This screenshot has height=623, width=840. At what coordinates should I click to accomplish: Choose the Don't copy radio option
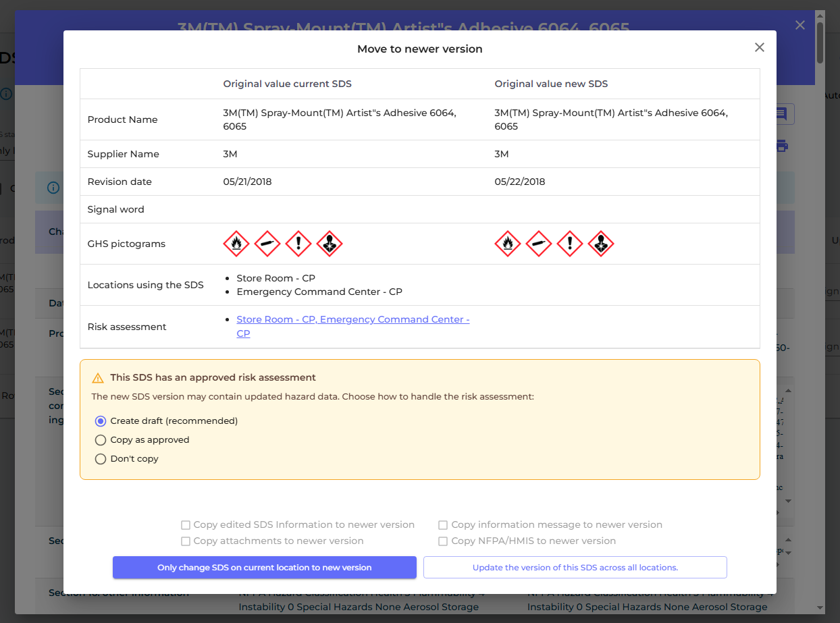click(x=101, y=459)
